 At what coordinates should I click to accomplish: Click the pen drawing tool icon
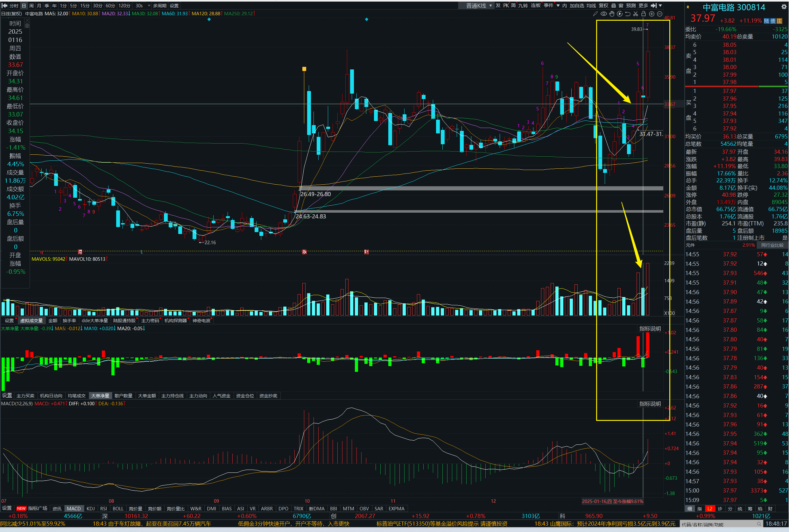click(595, 14)
